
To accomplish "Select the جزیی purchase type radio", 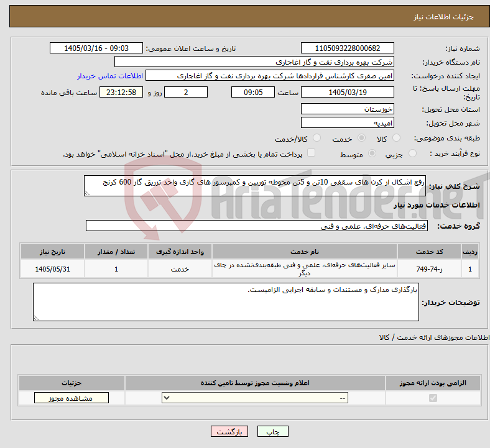I will coord(412,153).
